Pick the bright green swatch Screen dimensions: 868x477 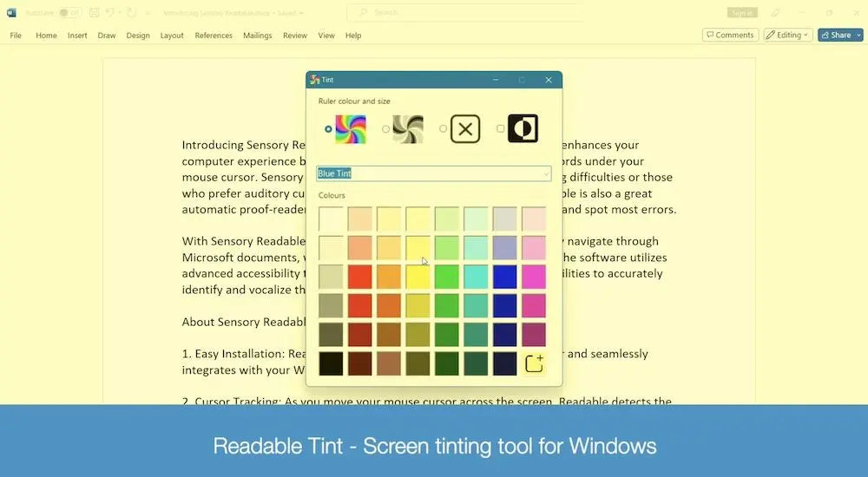point(447,277)
